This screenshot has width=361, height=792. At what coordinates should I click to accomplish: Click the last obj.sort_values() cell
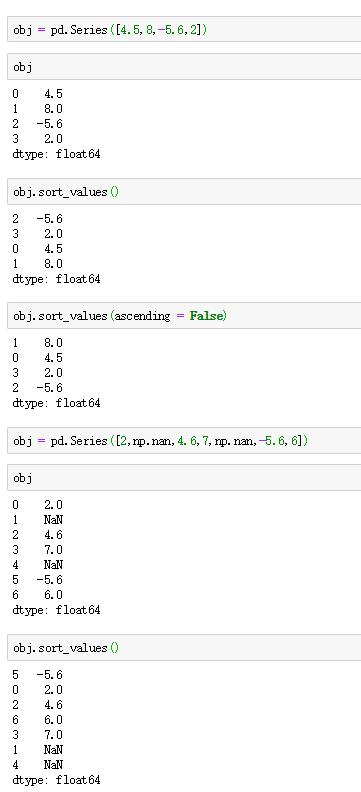pos(184,648)
